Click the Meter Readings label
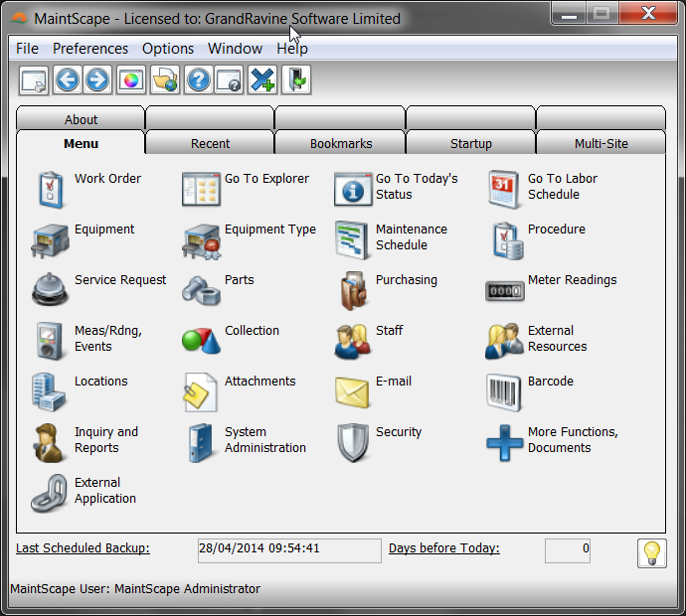 pyautogui.click(x=573, y=280)
